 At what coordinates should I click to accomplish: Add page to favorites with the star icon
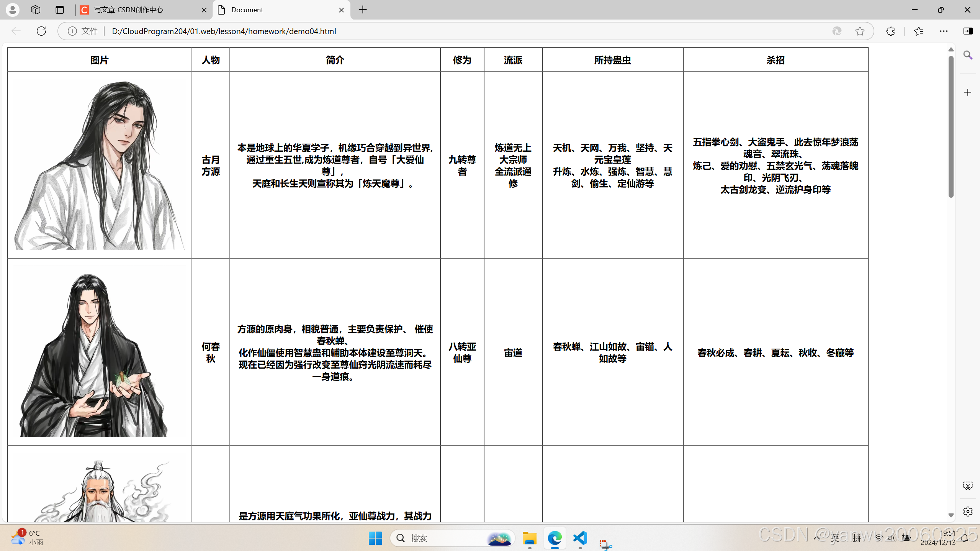(x=860, y=31)
